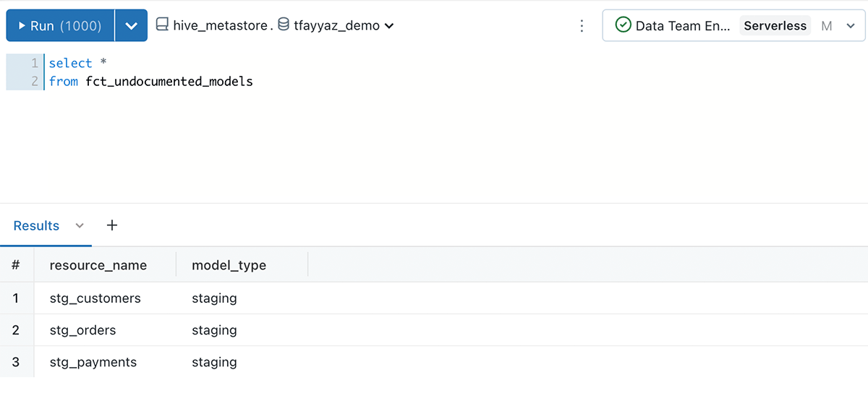Screen dimensions: 868x396
Task: Switch to the Results tab
Action: (36, 225)
